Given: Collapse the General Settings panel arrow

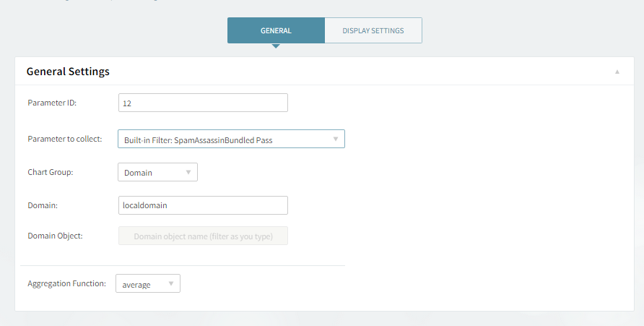Looking at the screenshot, I should 617,72.
